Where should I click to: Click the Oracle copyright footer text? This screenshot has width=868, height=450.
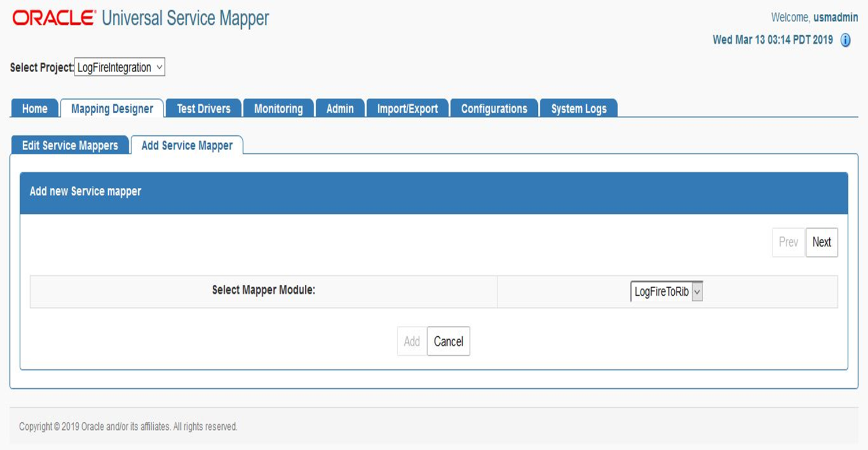[128, 427]
